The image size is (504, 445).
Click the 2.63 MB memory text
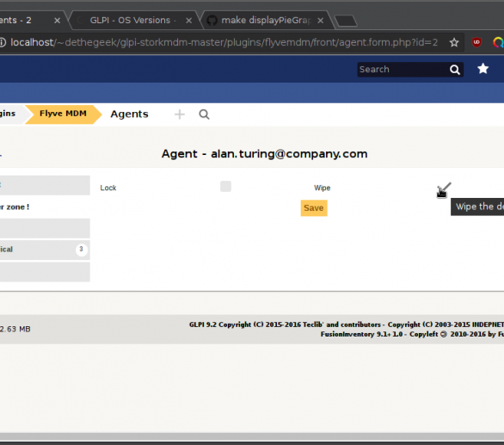click(x=15, y=329)
